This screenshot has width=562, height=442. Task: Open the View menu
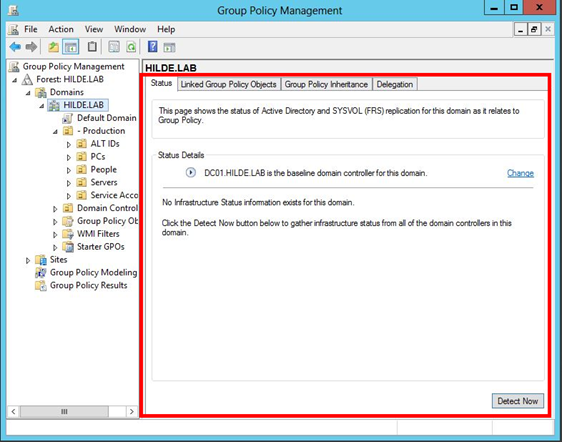(x=94, y=29)
